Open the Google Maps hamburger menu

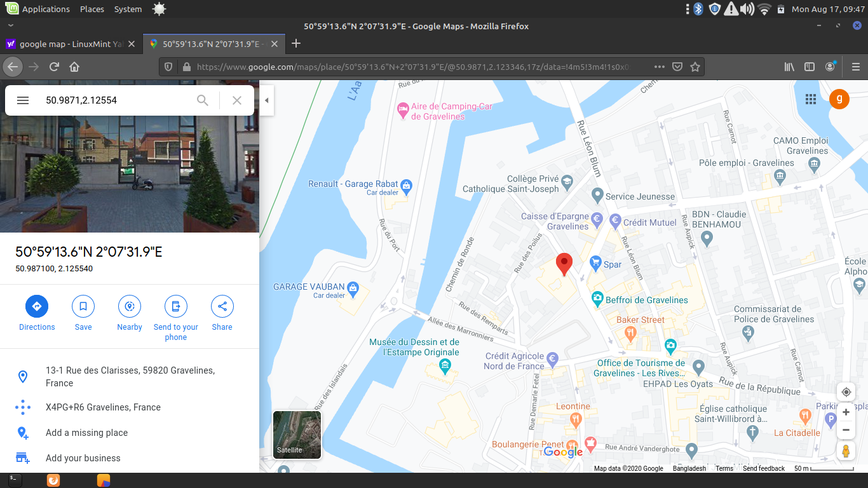(x=23, y=100)
